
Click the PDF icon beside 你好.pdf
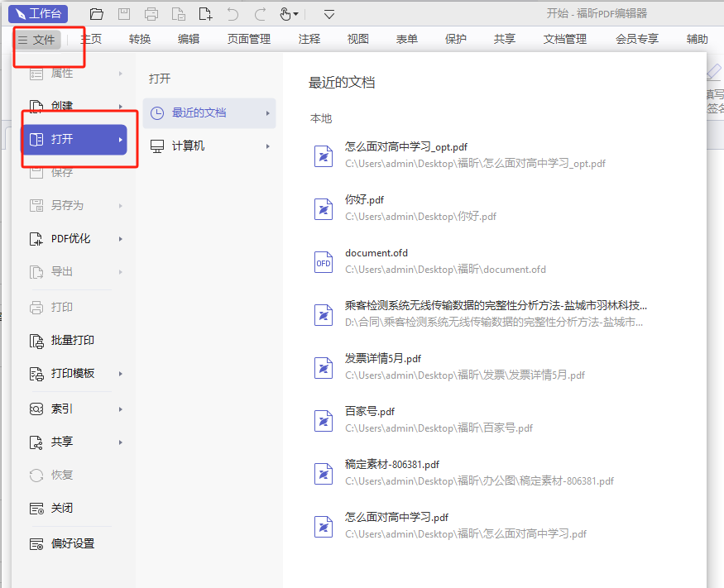coord(324,209)
